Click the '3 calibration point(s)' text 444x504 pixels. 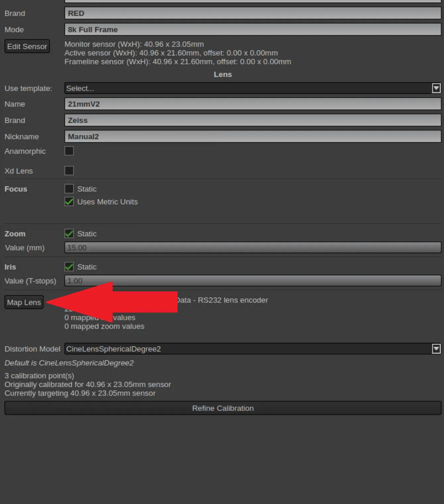[x=39, y=376]
